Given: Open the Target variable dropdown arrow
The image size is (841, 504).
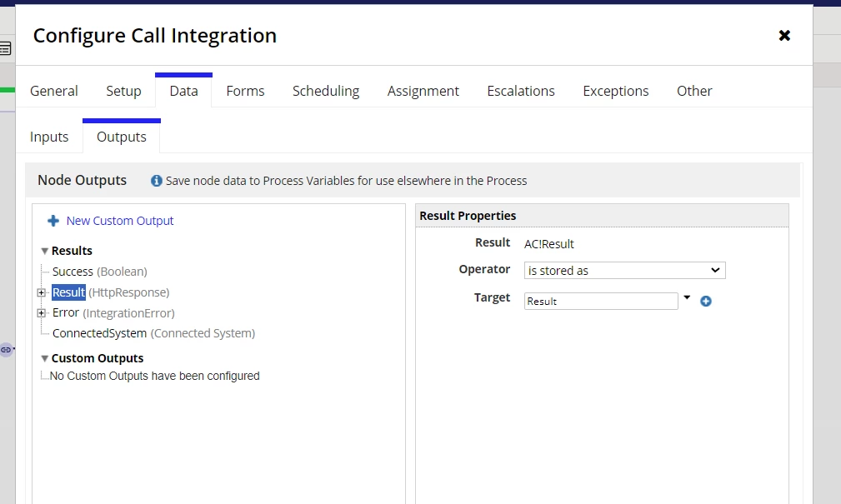Looking at the screenshot, I should pos(687,297).
